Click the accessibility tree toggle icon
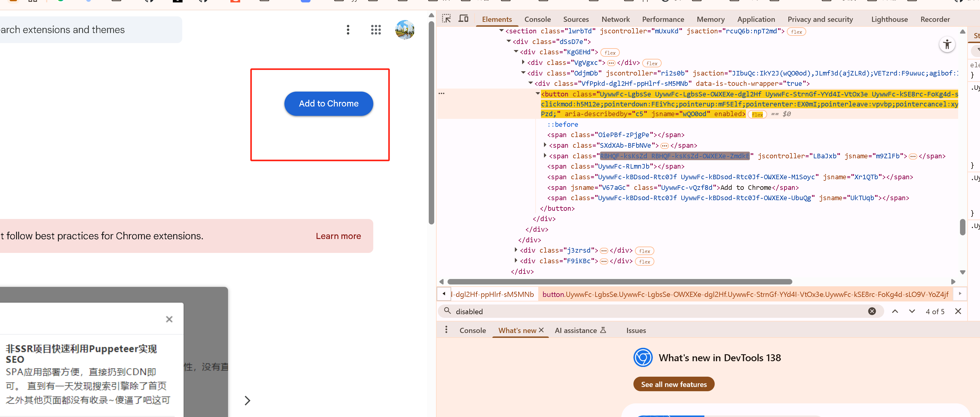This screenshot has height=417, width=980. [947, 45]
